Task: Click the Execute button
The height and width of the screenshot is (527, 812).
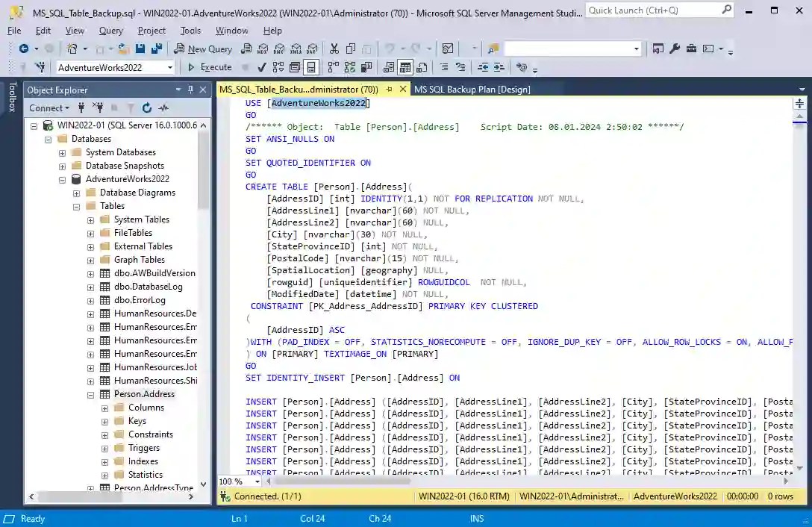Action: [210, 67]
